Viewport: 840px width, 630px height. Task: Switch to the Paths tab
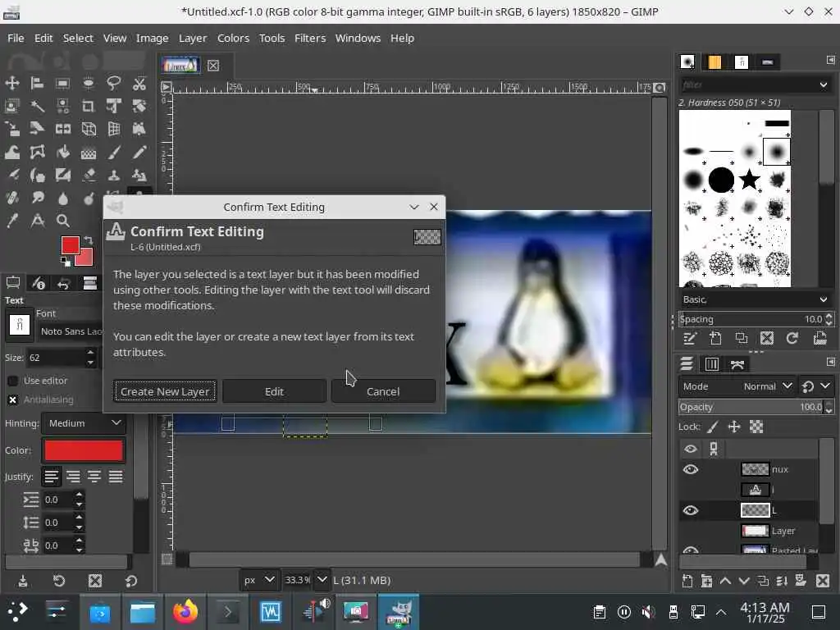737,364
